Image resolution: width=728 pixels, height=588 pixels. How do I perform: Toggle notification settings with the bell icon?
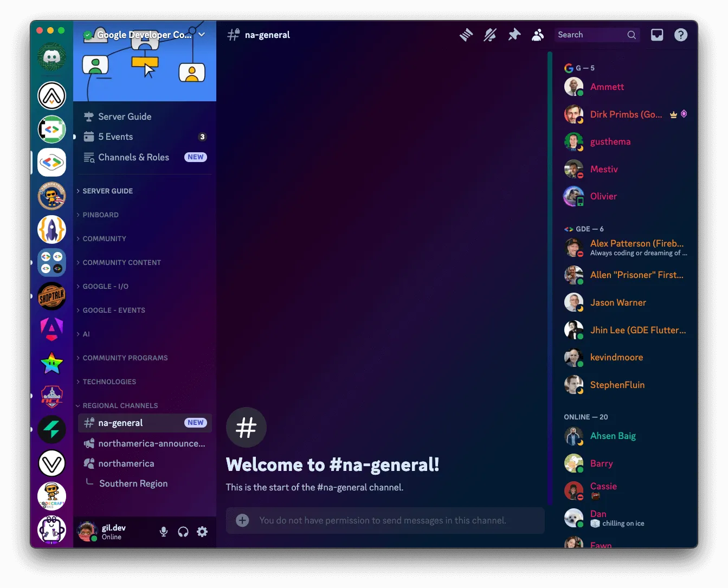pos(489,34)
